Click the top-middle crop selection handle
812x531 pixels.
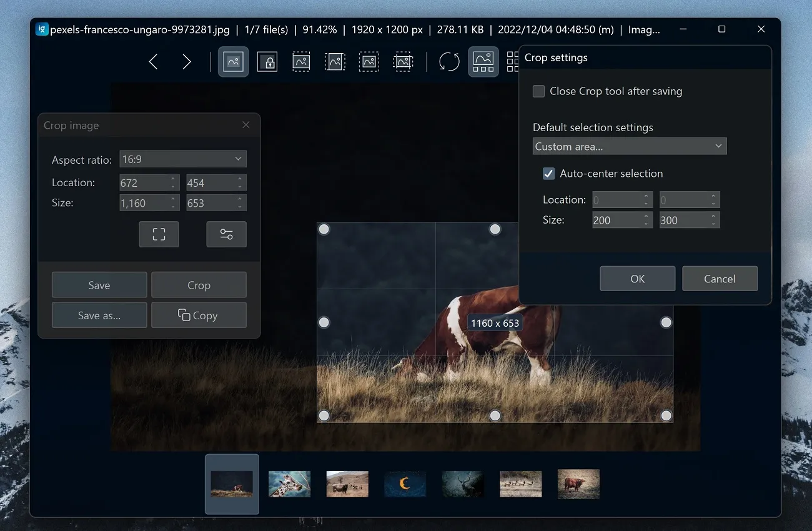coord(495,229)
